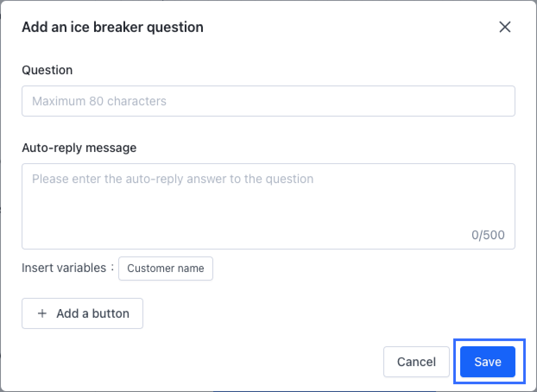Close the ice breaker dialog with X
Image resolution: width=537 pixels, height=392 pixels.
tap(505, 27)
